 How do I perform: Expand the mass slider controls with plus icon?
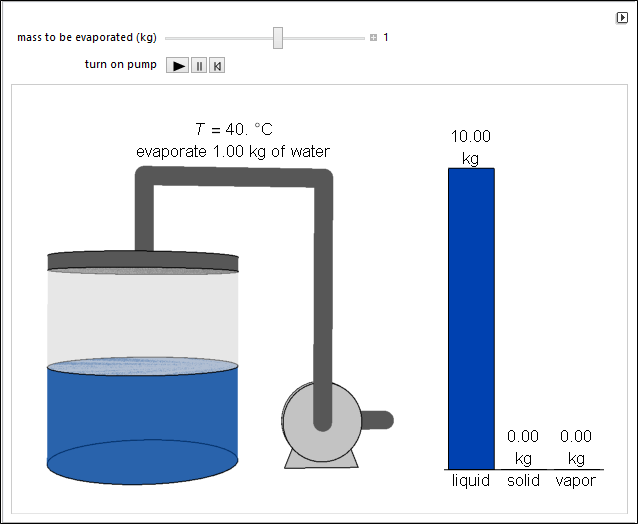click(x=373, y=38)
